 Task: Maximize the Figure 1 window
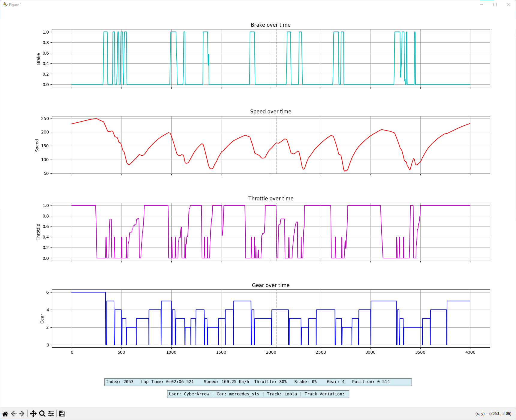pyautogui.click(x=495, y=4)
